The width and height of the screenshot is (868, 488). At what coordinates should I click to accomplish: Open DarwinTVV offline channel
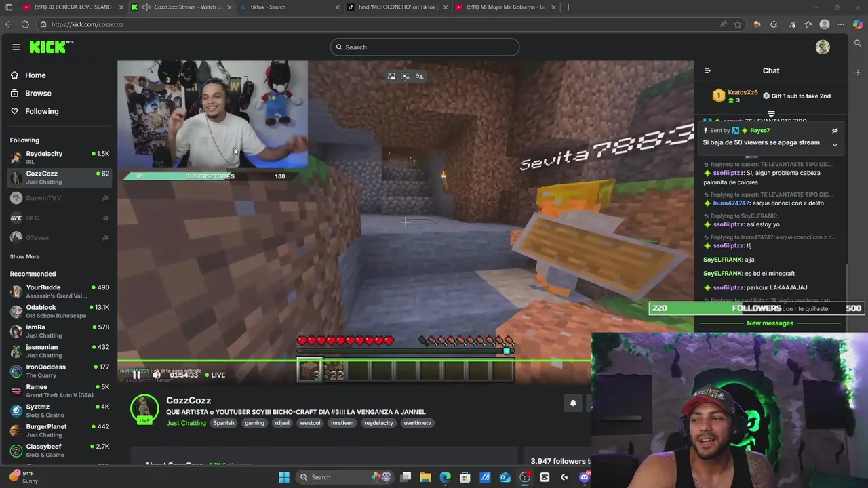60,198
